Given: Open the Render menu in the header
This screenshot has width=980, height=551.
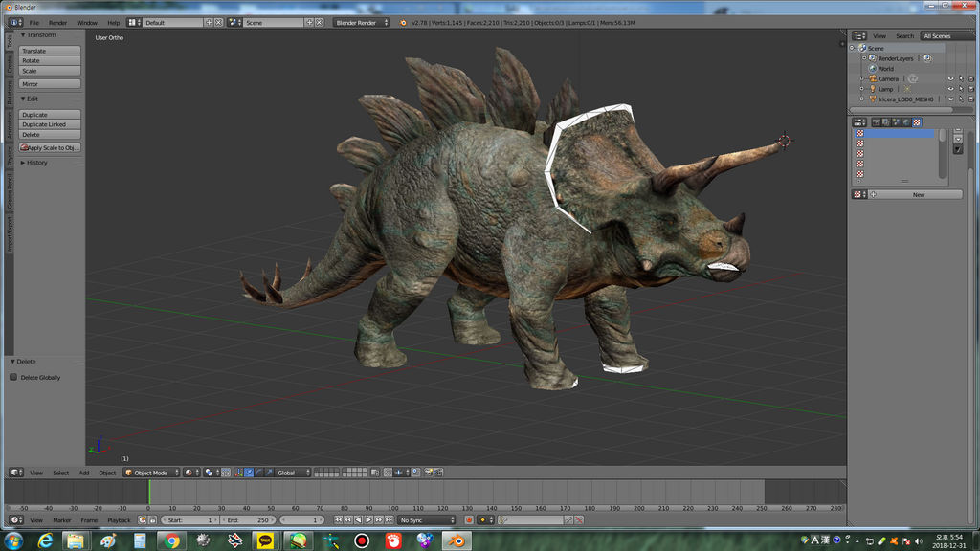Looking at the screenshot, I should (x=57, y=20).
